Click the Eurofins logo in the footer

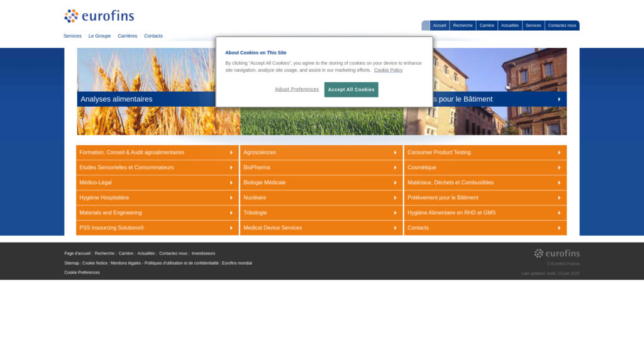point(557,253)
